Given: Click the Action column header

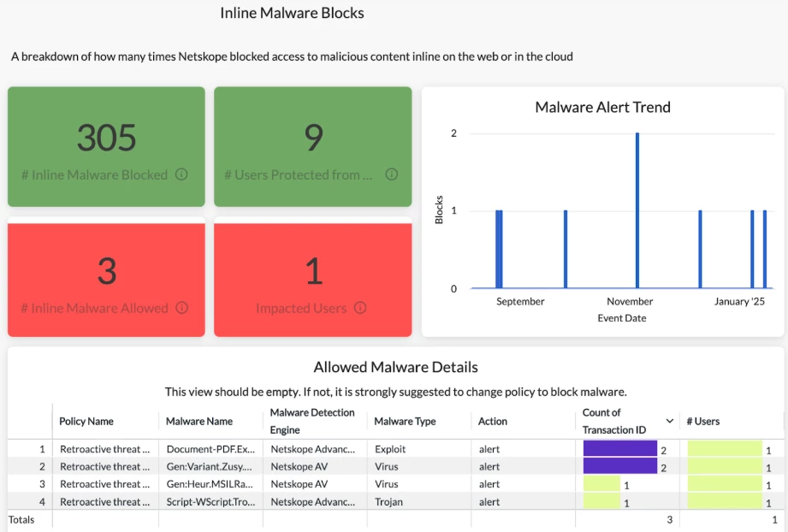Looking at the screenshot, I should click(493, 421).
